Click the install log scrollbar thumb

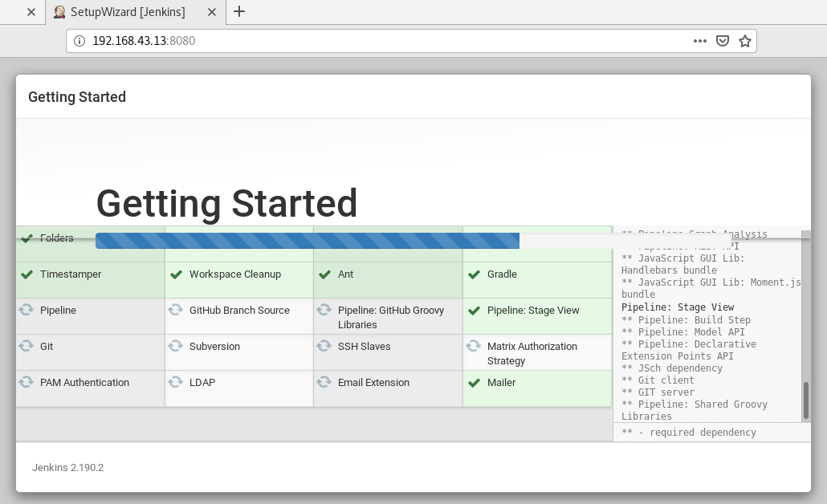click(806, 400)
